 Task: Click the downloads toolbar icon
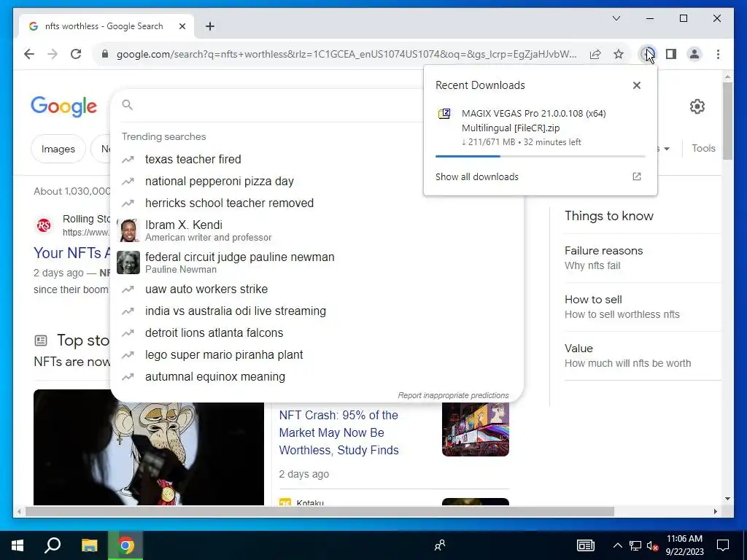[648, 54]
